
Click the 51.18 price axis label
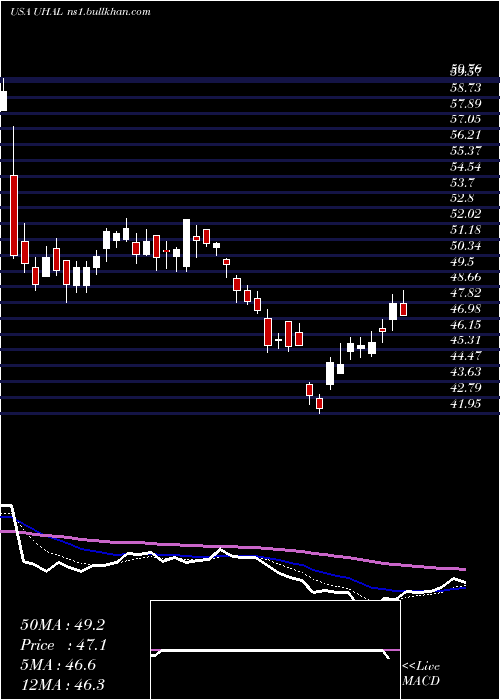point(466,229)
